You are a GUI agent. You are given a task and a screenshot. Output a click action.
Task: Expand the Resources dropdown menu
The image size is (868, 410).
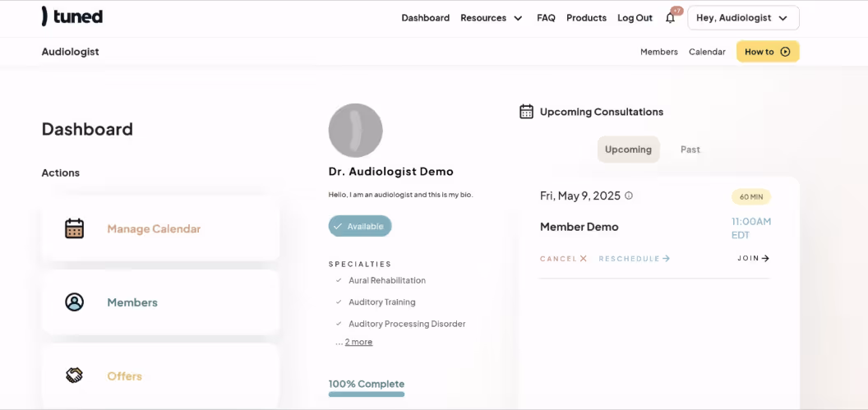492,18
